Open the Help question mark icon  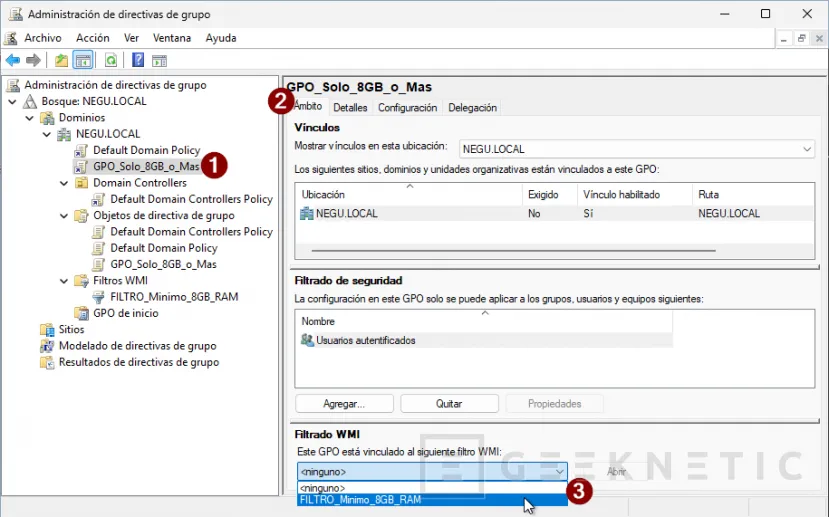point(137,60)
